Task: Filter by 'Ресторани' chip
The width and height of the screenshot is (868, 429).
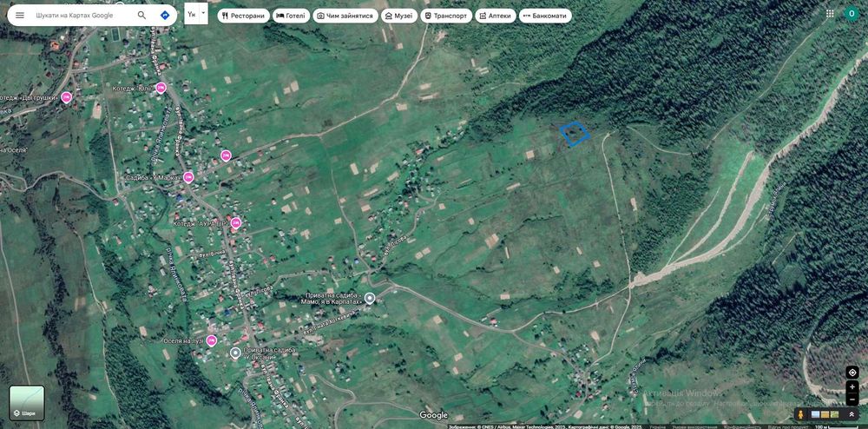Action: pos(244,16)
